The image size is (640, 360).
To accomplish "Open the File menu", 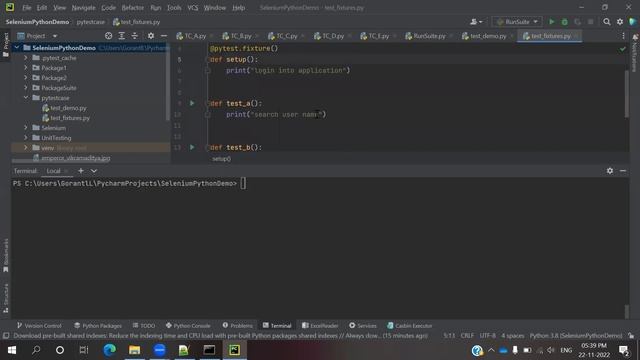I will coord(27,7).
